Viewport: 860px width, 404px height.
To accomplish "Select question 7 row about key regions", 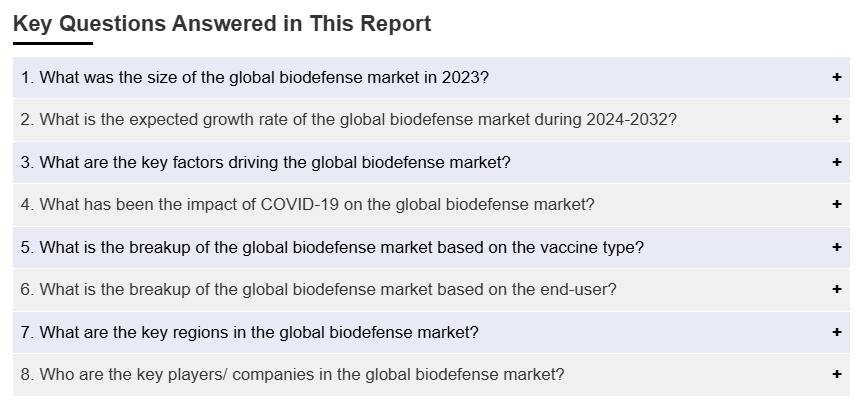I will point(600,332).
